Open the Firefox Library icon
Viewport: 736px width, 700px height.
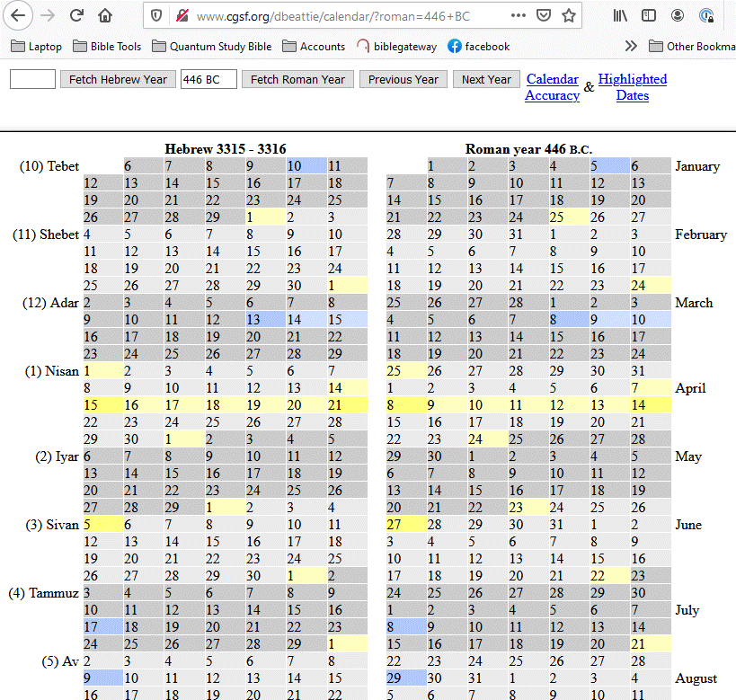pyautogui.click(x=620, y=15)
